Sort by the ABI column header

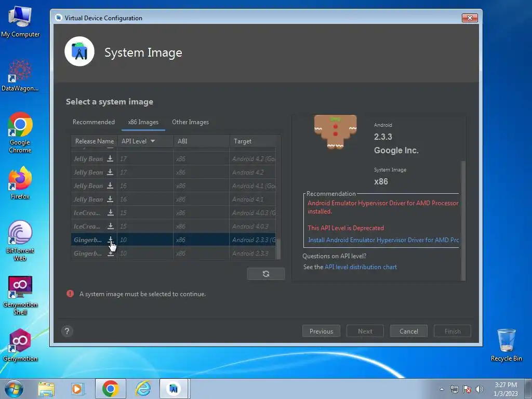click(201, 141)
